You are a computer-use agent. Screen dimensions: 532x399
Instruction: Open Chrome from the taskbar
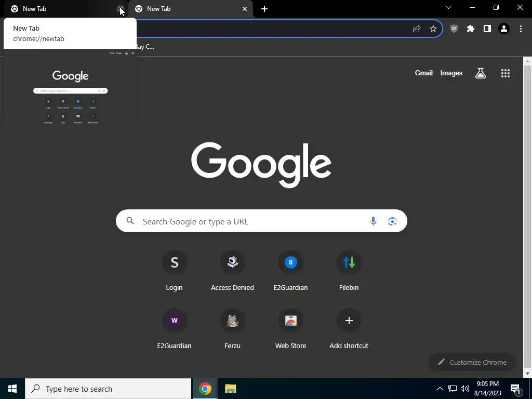point(205,389)
